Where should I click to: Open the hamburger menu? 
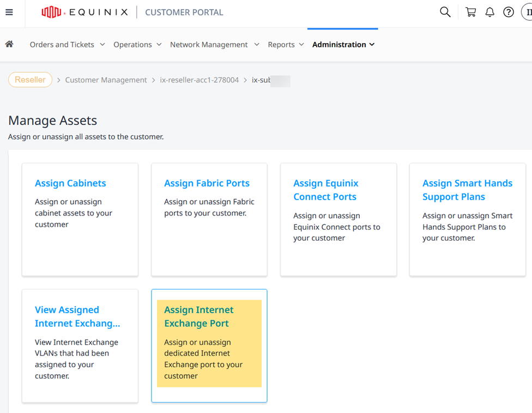[x=9, y=12]
